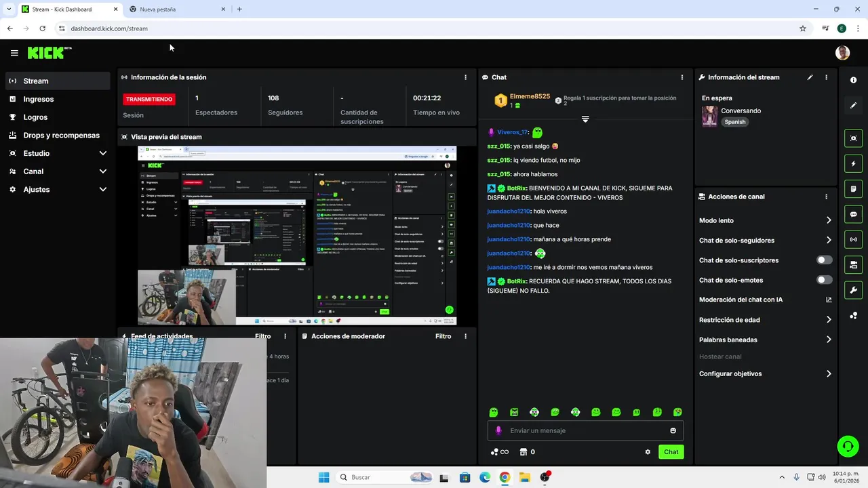This screenshot has height=488, width=868.
Task: Open Filtro in Feed de actividades
Action: coord(262,336)
